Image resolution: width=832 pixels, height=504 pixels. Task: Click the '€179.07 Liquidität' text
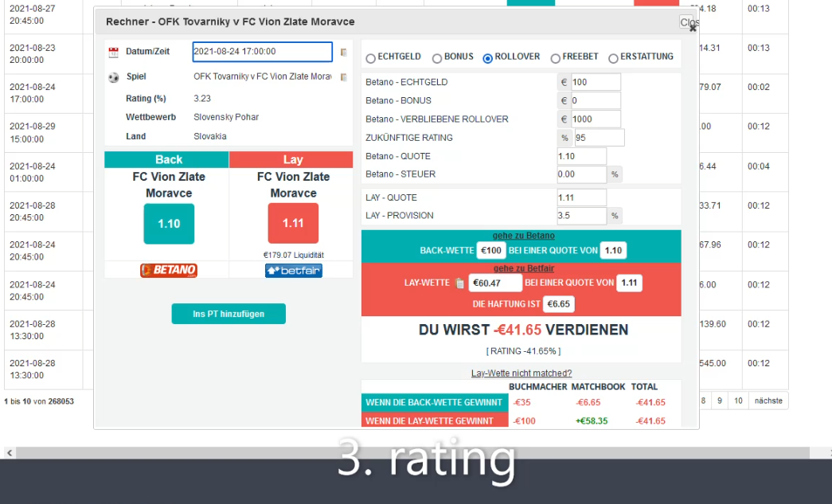(294, 255)
